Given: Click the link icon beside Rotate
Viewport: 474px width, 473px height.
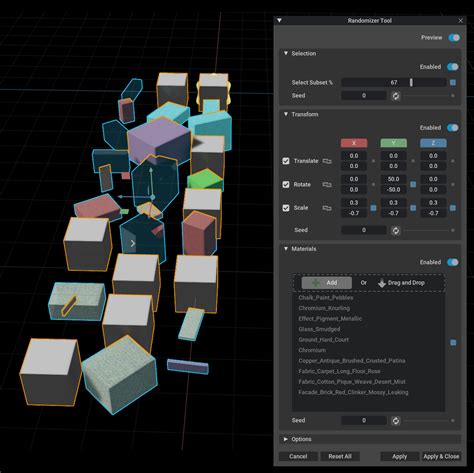Looking at the screenshot, I should click(x=327, y=185).
